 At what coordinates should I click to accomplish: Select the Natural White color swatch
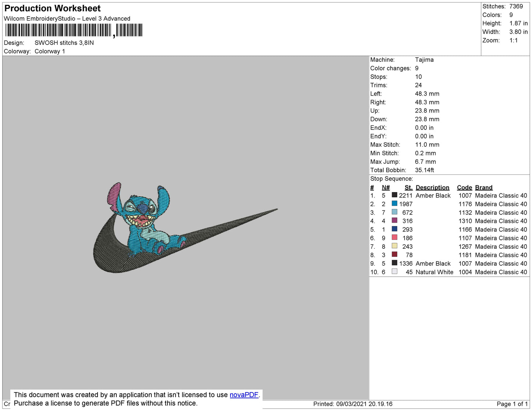tap(394, 272)
